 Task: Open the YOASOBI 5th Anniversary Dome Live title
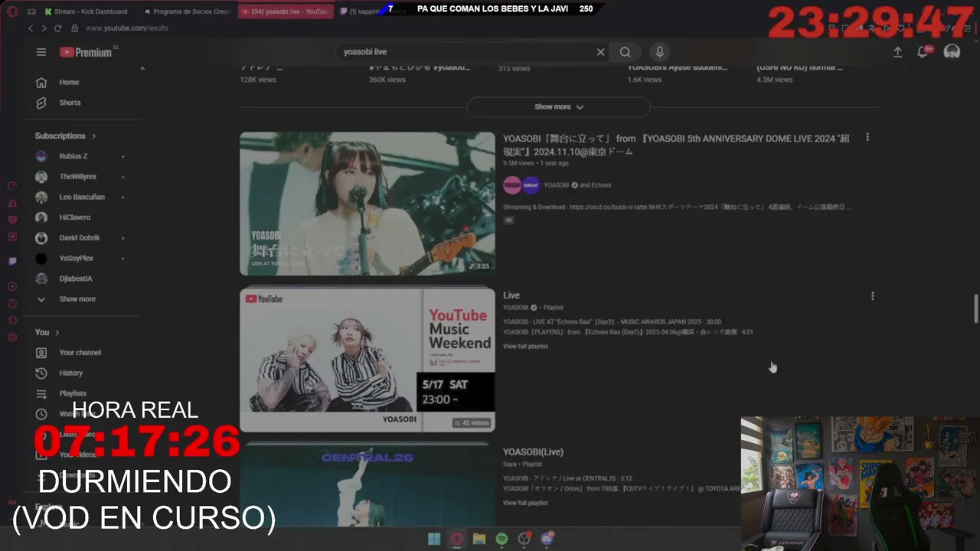tap(677, 145)
